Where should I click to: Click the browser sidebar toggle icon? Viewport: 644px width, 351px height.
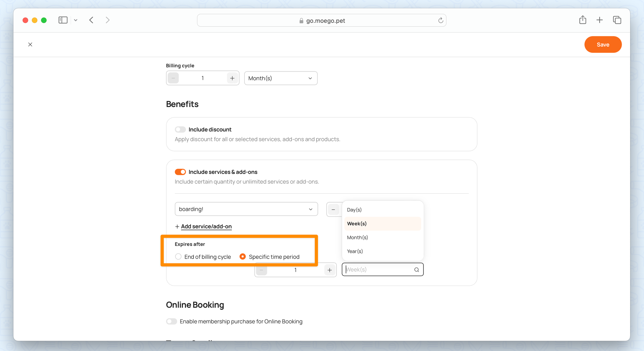pos(63,20)
